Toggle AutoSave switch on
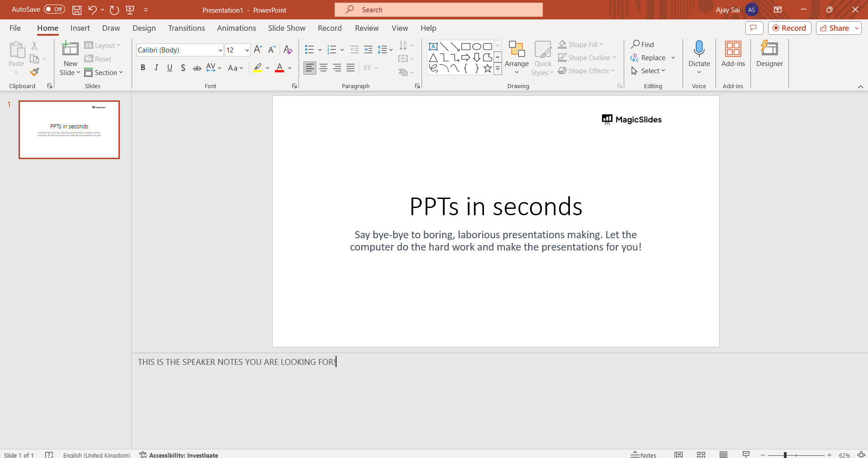Image resolution: width=868 pixels, height=458 pixels. tap(54, 9)
